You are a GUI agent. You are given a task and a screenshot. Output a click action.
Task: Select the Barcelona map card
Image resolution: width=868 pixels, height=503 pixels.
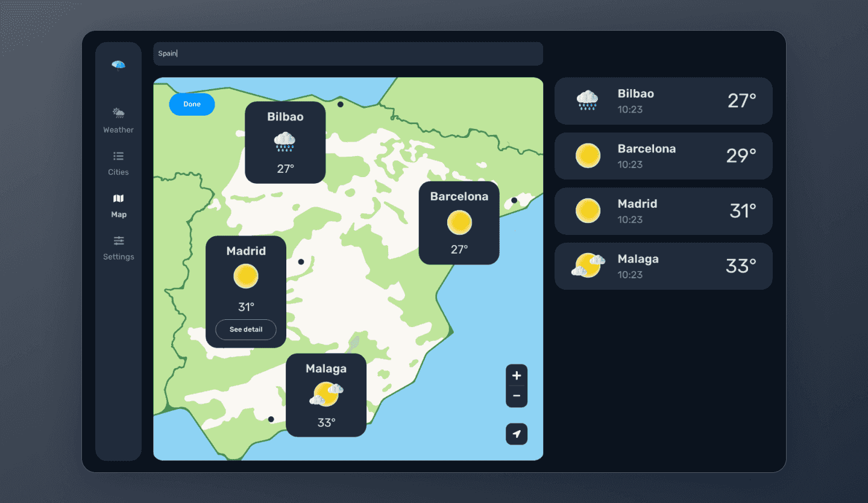point(459,223)
